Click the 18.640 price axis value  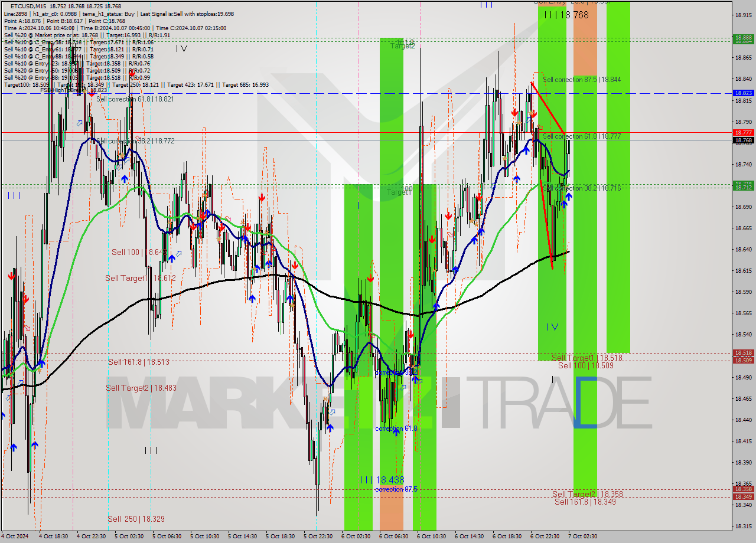[x=743, y=250]
